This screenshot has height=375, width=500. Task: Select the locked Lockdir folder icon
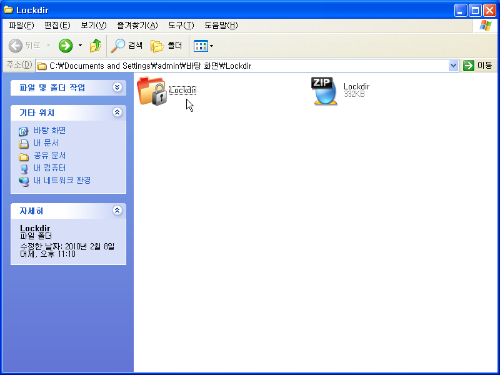point(152,91)
